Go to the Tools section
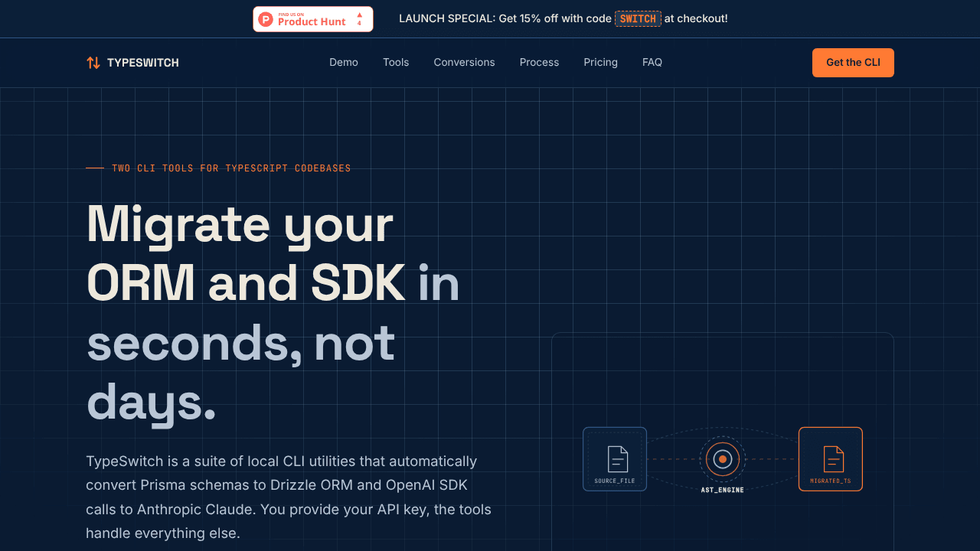980x551 pixels. point(396,63)
